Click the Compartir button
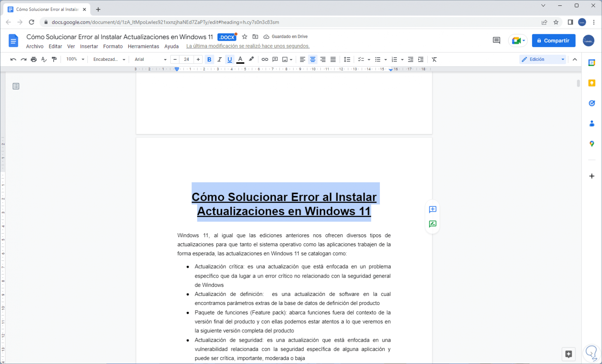Viewport: 602px width, 364px height. (x=553, y=40)
